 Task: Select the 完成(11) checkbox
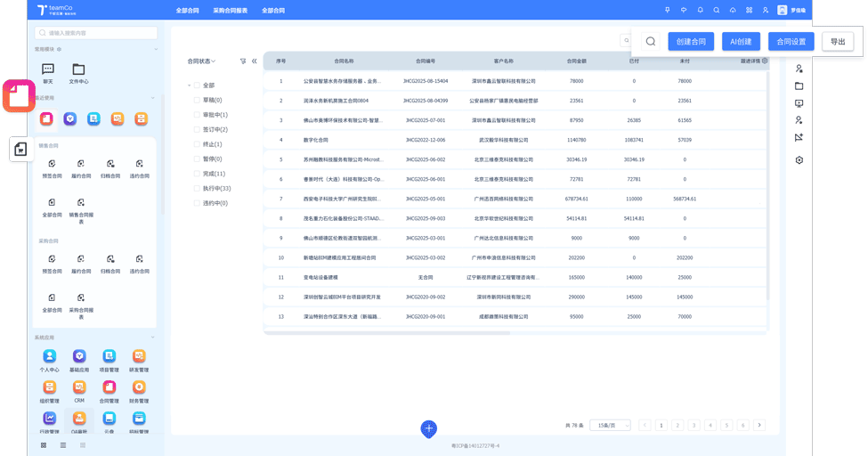coord(198,174)
